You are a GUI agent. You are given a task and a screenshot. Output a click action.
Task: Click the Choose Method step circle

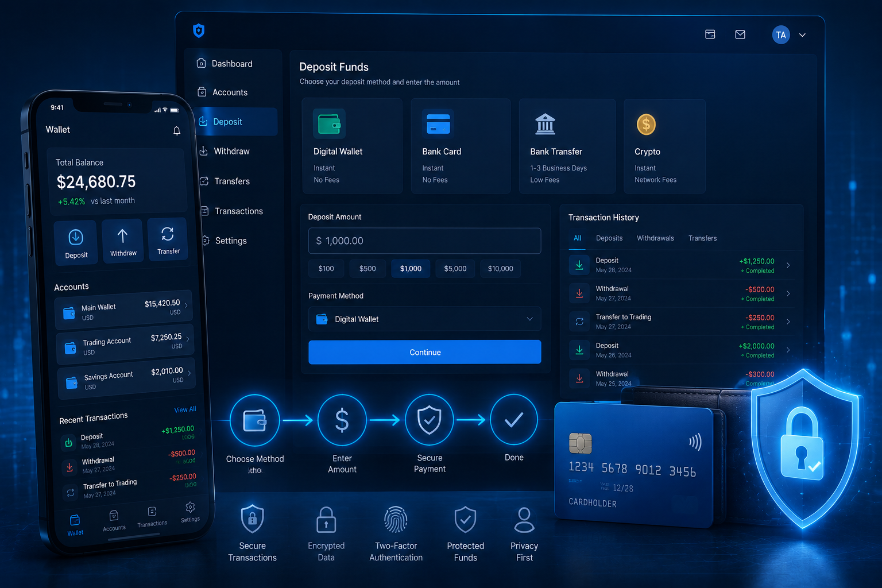click(255, 420)
